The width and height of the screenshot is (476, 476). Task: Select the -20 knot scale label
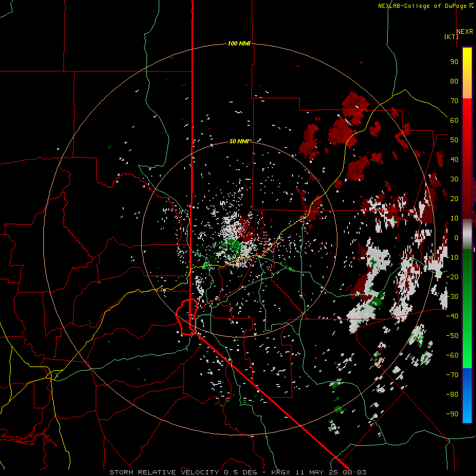click(x=452, y=277)
